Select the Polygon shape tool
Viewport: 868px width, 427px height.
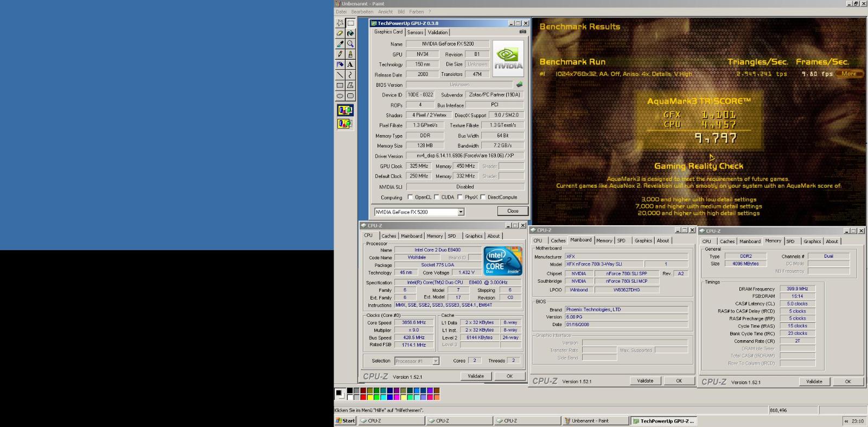(x=350, y=85)
